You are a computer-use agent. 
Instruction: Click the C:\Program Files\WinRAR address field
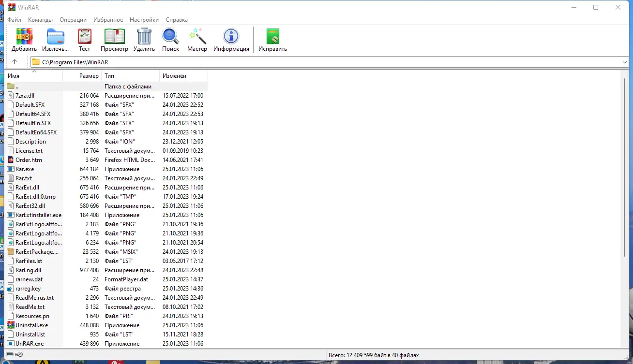coord(329,62)
